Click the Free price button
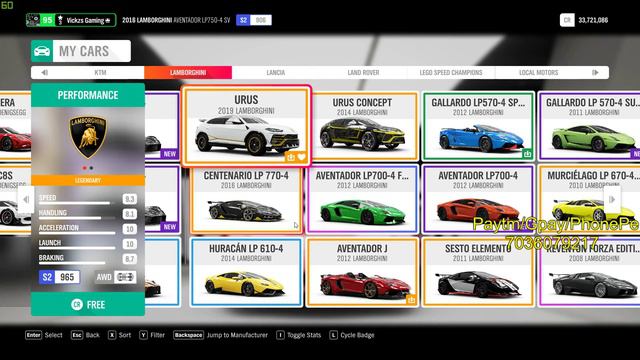This screenshot has width=640, height=360. pos(88,304)
